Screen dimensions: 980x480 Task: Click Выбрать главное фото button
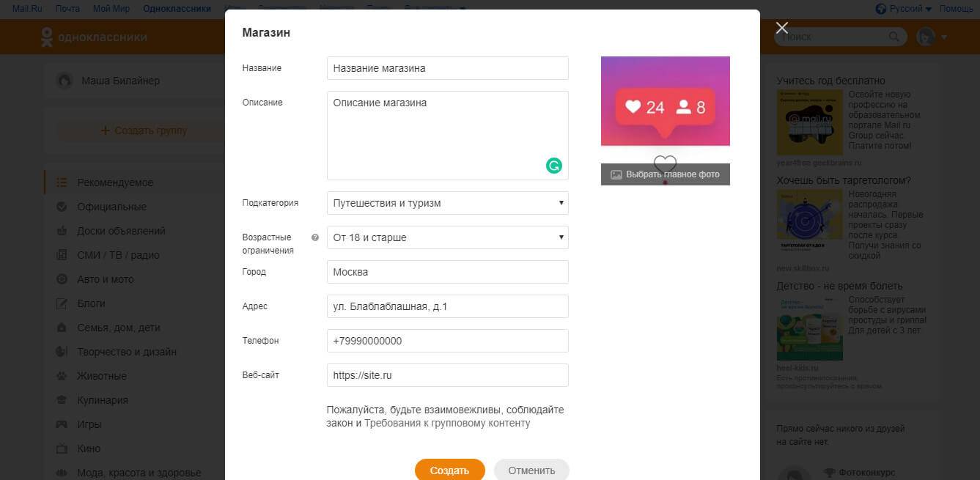pos(665,174)
